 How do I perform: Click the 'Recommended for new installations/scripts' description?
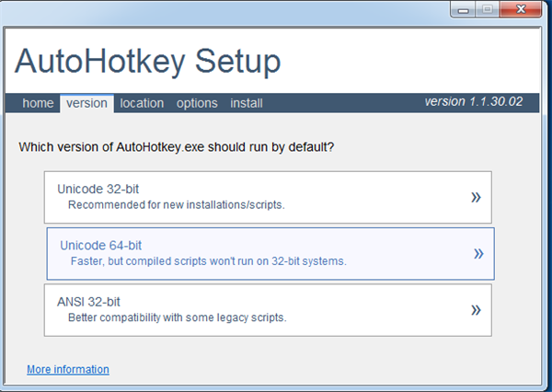pos(176,204)
